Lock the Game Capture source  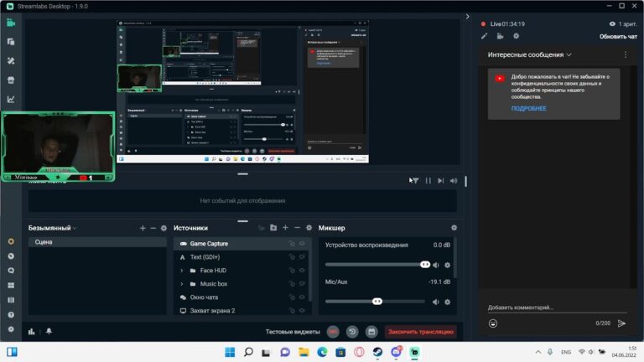tap(292, 244)
